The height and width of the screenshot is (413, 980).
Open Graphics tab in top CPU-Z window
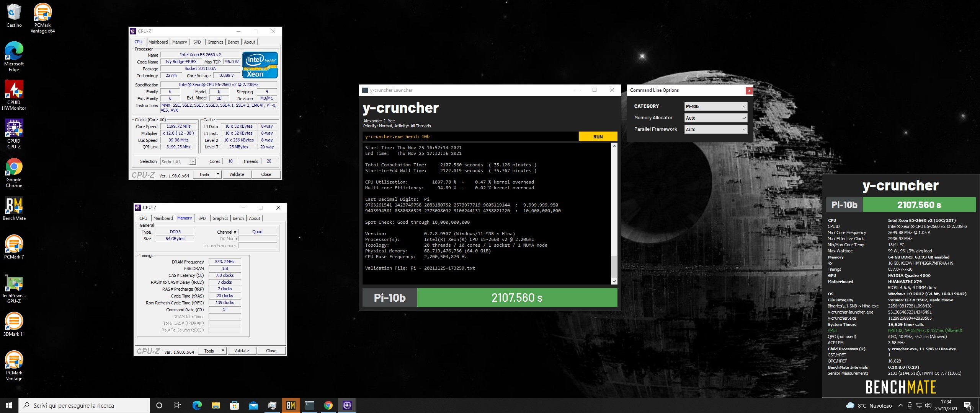(216, 42)
